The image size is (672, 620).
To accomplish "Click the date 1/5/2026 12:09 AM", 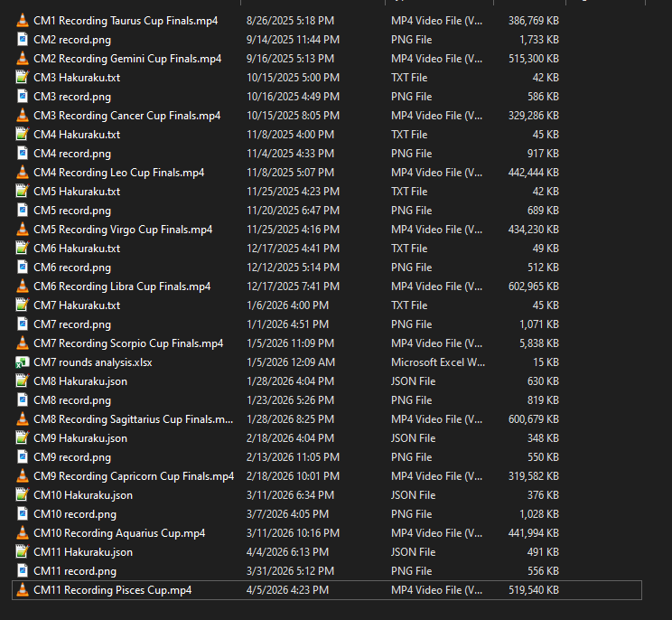I will click(291, 362).
